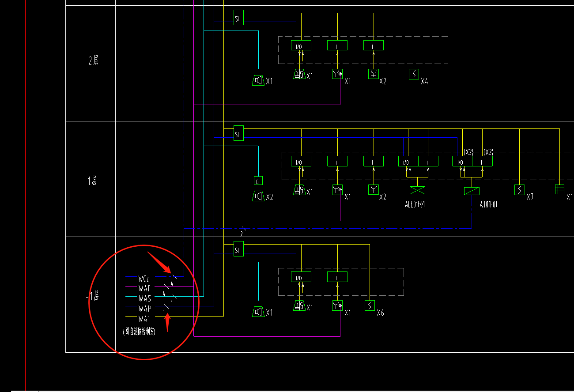Select the double module above AT01F01
Screen dimensions: 574x392
pos(472,161)
